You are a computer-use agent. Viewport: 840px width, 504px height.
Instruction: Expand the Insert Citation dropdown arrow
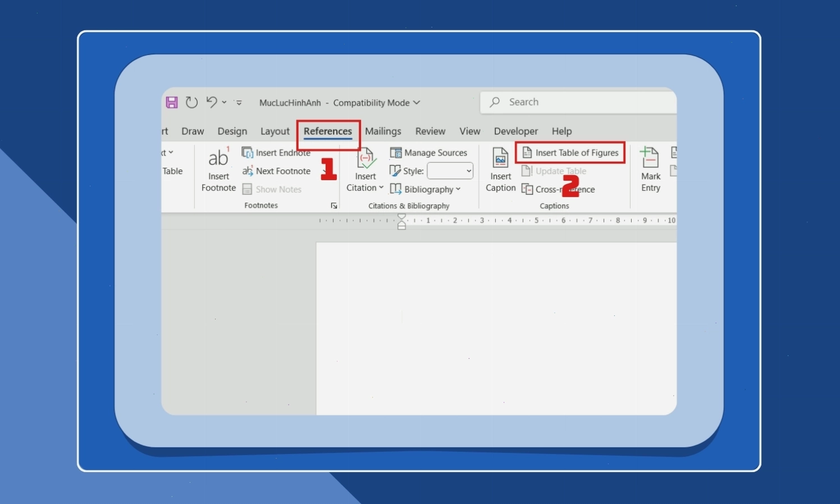click(x=381, y=188)
